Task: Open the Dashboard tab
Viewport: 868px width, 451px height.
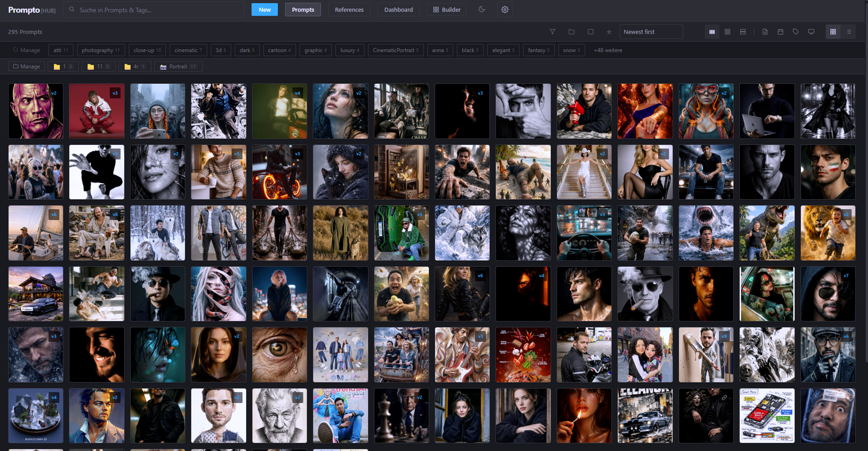Action: point(398,9)
